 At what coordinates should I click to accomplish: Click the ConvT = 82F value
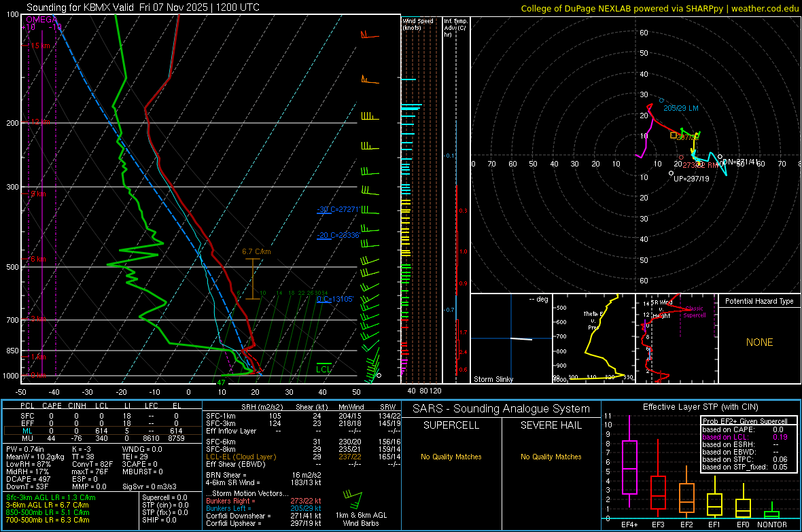click(x=92, y=464)
